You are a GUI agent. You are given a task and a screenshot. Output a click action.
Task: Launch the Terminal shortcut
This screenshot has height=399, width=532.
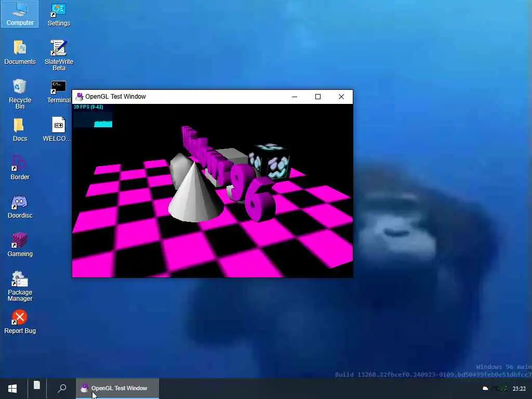point(59,91)
